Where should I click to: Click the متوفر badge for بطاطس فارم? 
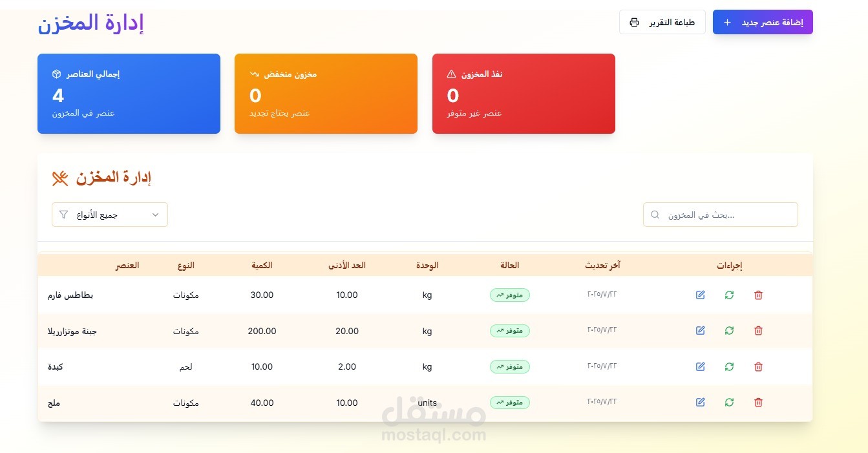[510, 295]
